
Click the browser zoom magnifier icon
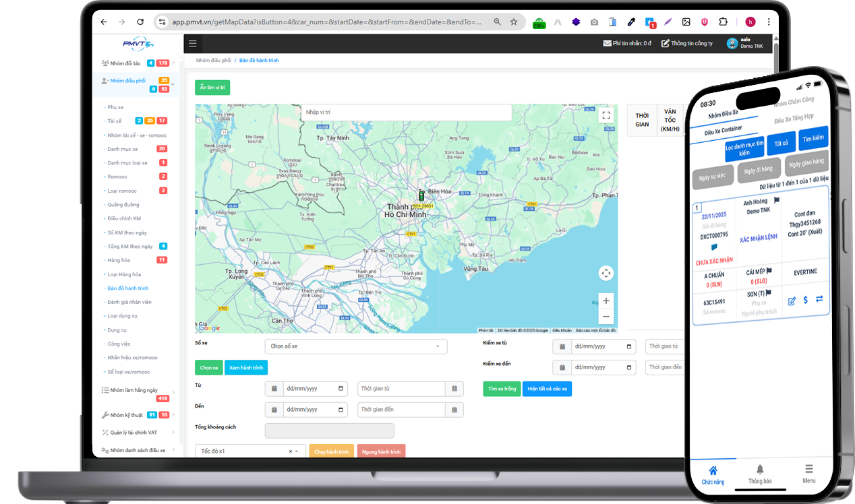coord(497,22)
